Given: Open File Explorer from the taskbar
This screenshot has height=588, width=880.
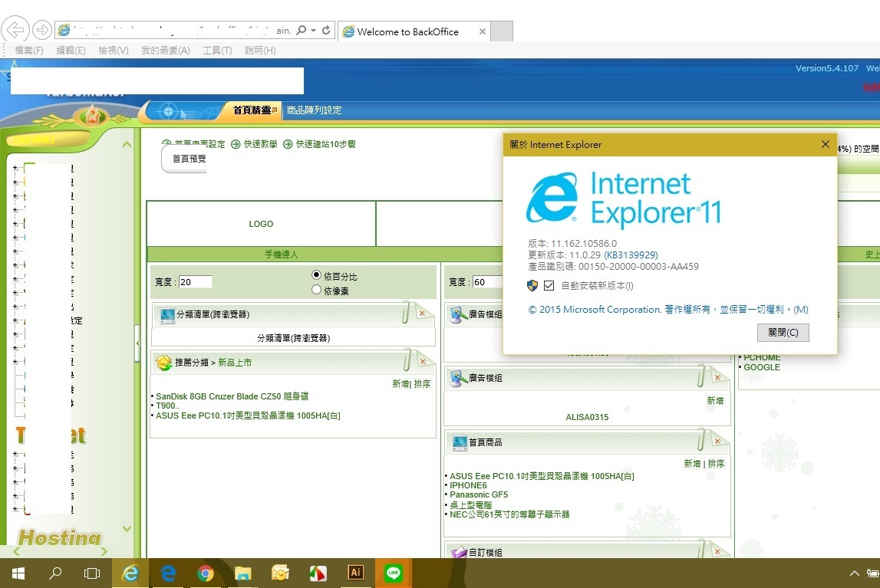Looking at the screenshot, I should pyautogui.click(x=242, y=573).
